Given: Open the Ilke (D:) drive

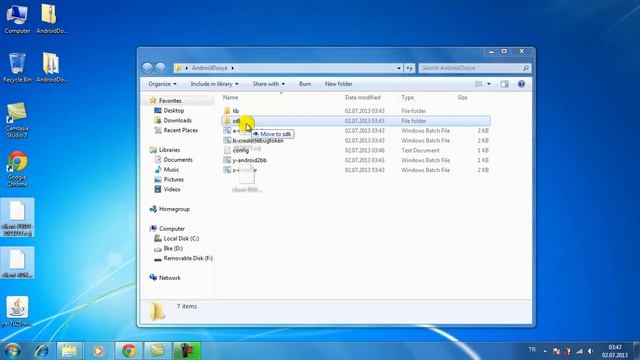Looking at the screenshot, I should pyautogui.click(x=173, y=248).
